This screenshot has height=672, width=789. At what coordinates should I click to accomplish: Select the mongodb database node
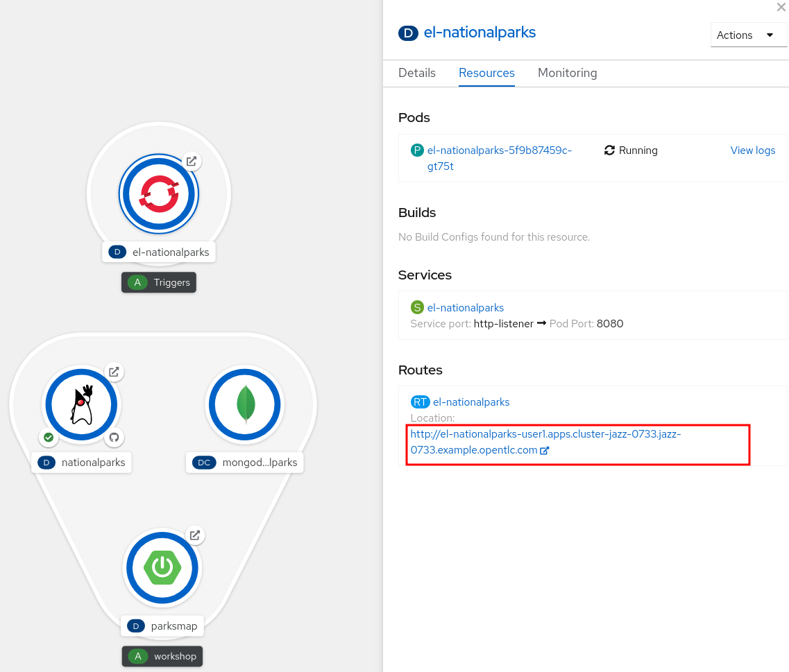click(x=244, y=404)
